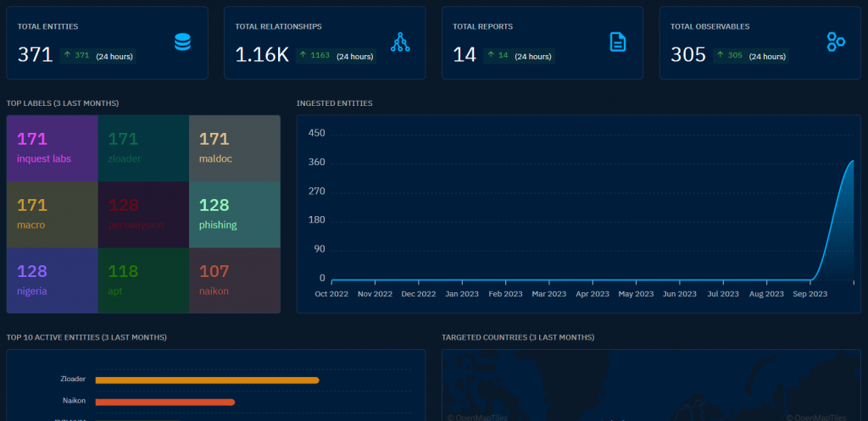Open the macro label tile

52,214
